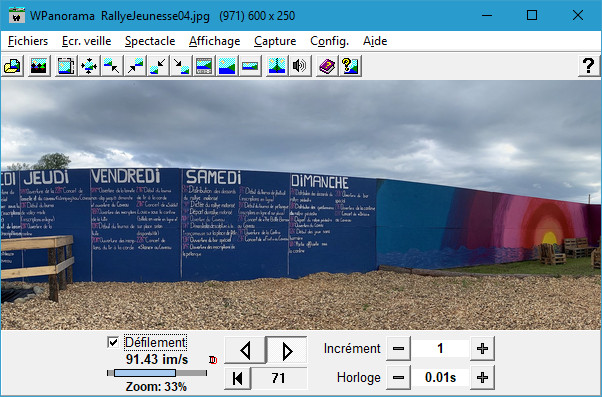Screen dimensions: 602x397
Task: Minimize the WPanorama window
Action: pos(487,15)
